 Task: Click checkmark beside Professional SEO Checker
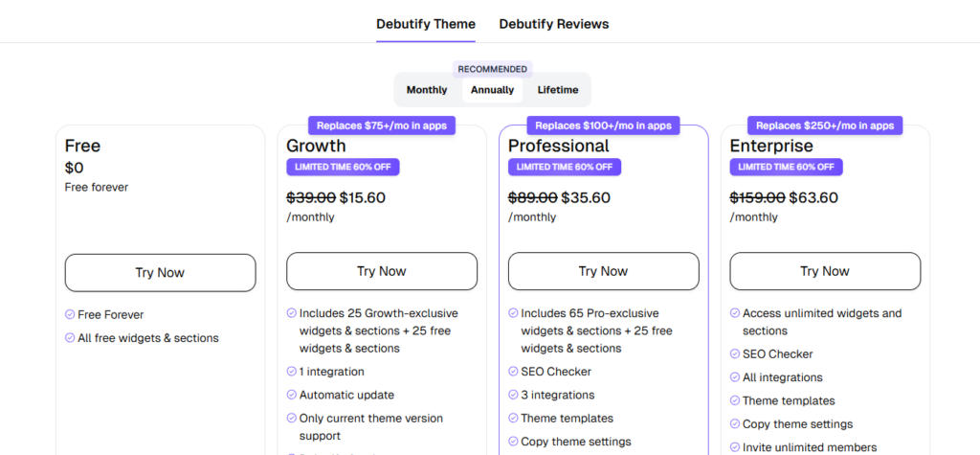coord(513,372)
